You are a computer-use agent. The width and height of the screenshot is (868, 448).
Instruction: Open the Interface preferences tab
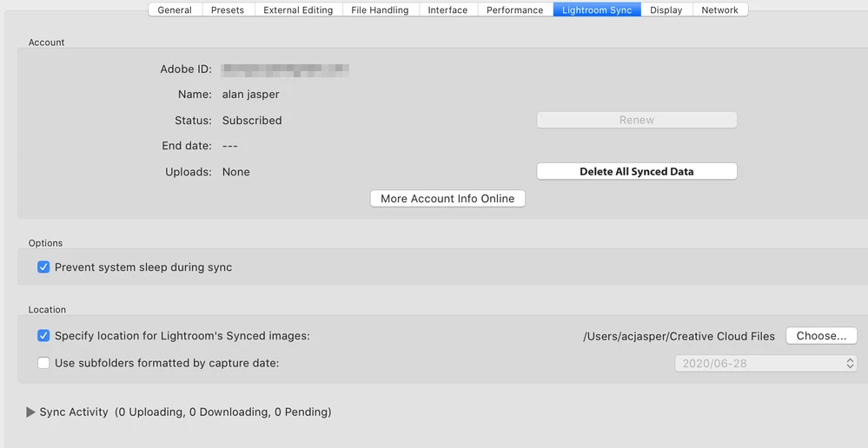pos(447,10)
